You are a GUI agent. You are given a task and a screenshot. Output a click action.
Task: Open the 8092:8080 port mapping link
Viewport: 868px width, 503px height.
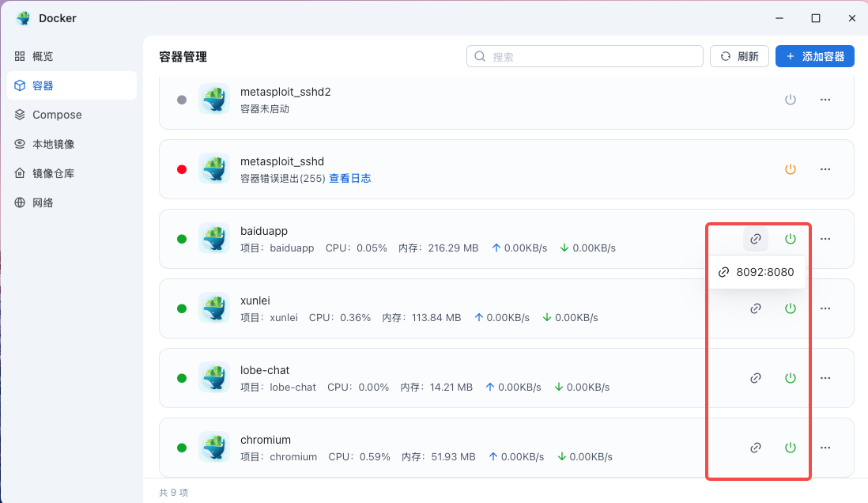(757, 272)
